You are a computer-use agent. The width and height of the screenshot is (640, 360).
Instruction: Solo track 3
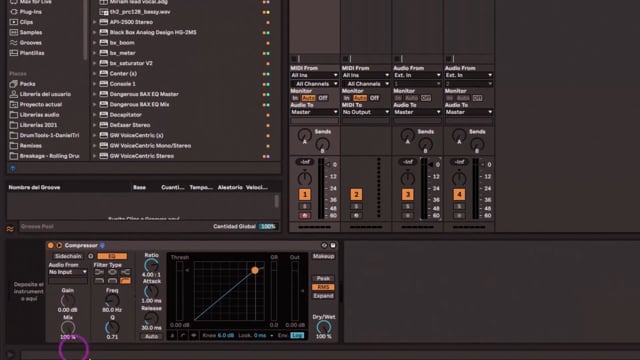[x=407, y=207]
